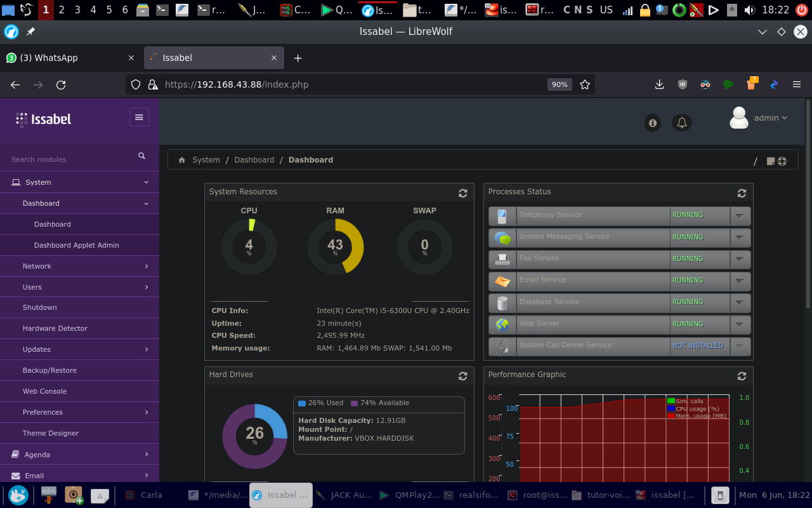Click the System breadcrumb link
Image resolution: width=812 pixels, height=508 pixels.
[206, 160]
